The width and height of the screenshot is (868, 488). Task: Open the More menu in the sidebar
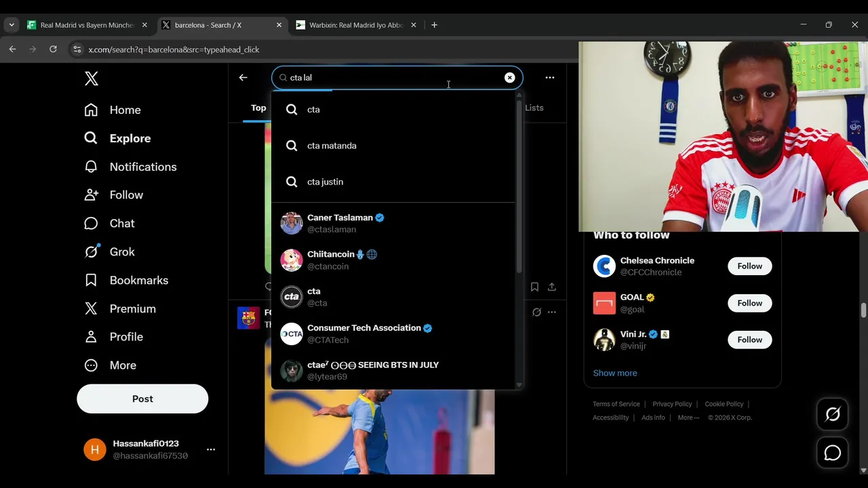click(x=110, y=365)
